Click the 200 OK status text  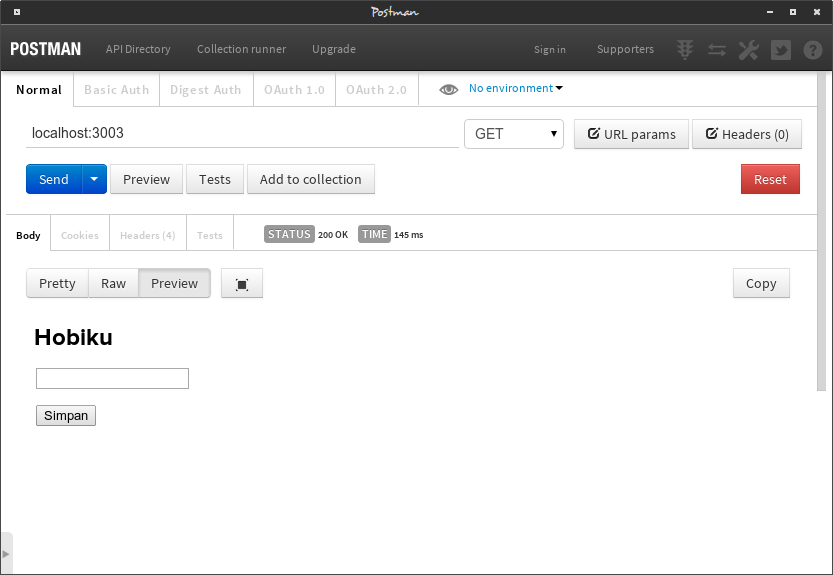pyautogui.click(x=333, y=235)
